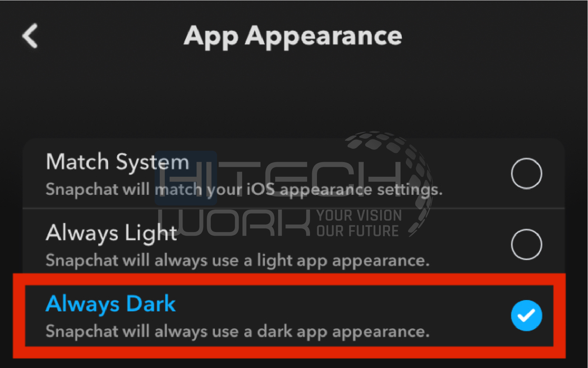Click 'Snapchat will match your iOS appearance settings' text
588x368 pixels.
[x=244, y=190]
